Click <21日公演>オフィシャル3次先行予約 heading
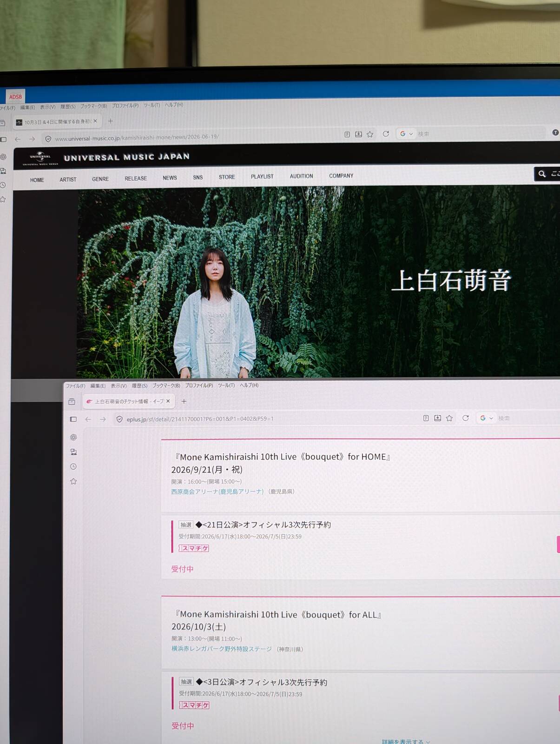 [x=263, y=525]
